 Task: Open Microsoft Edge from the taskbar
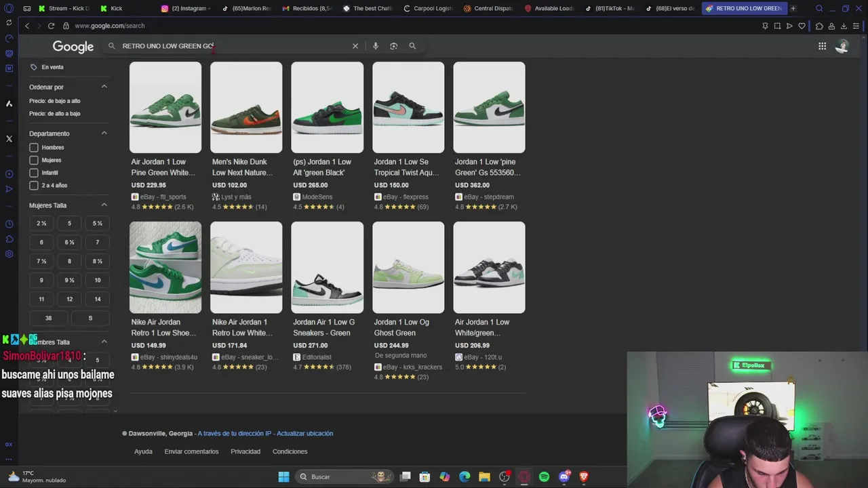(465, 476)
